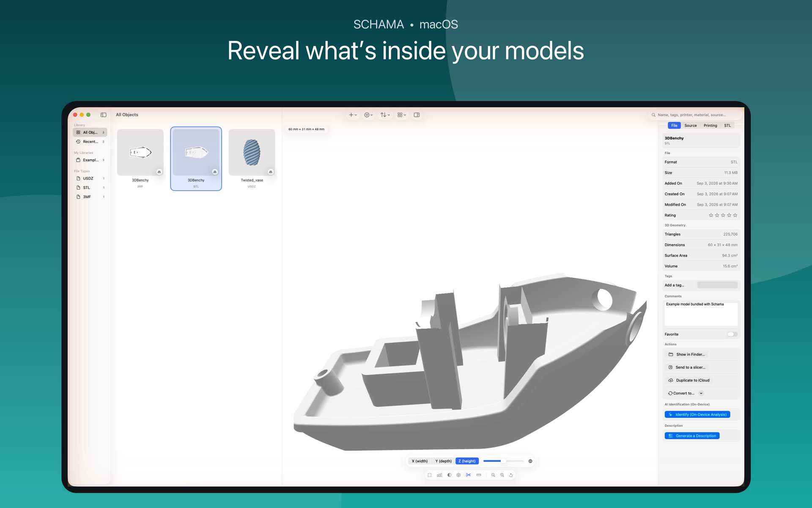Open the add object menu
812x508 pixels.
click(x=353, y=115)
